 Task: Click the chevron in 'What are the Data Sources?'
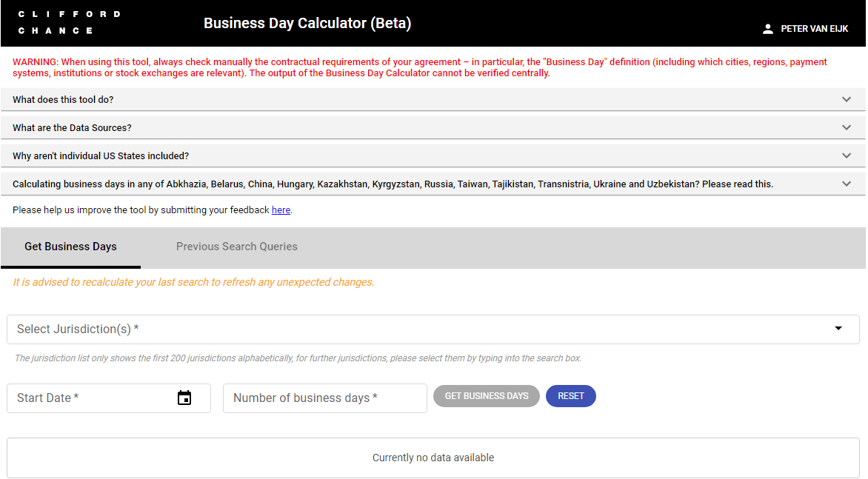(846, 128)
